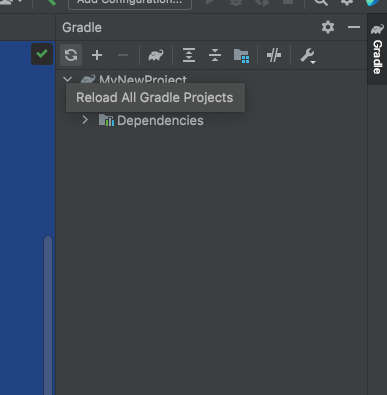Click folder icon to analyze dependencies
The width and height of the screenshot is (387, 395).
point(241,56)
